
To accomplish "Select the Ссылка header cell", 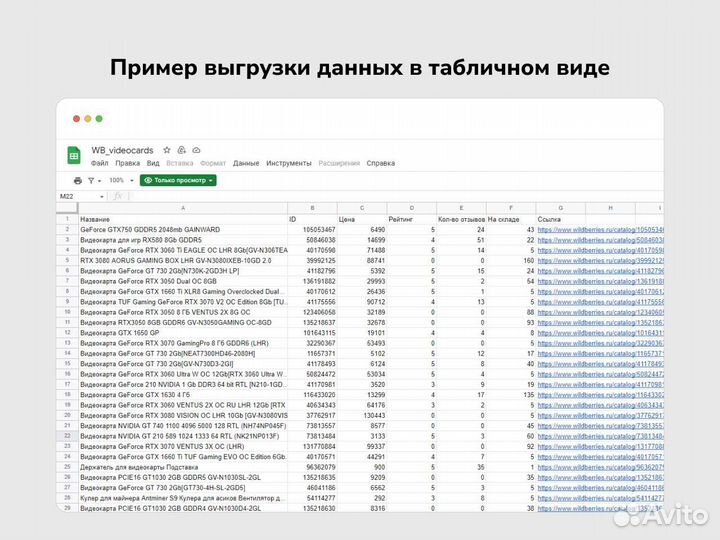I will [x=561, y=219].
